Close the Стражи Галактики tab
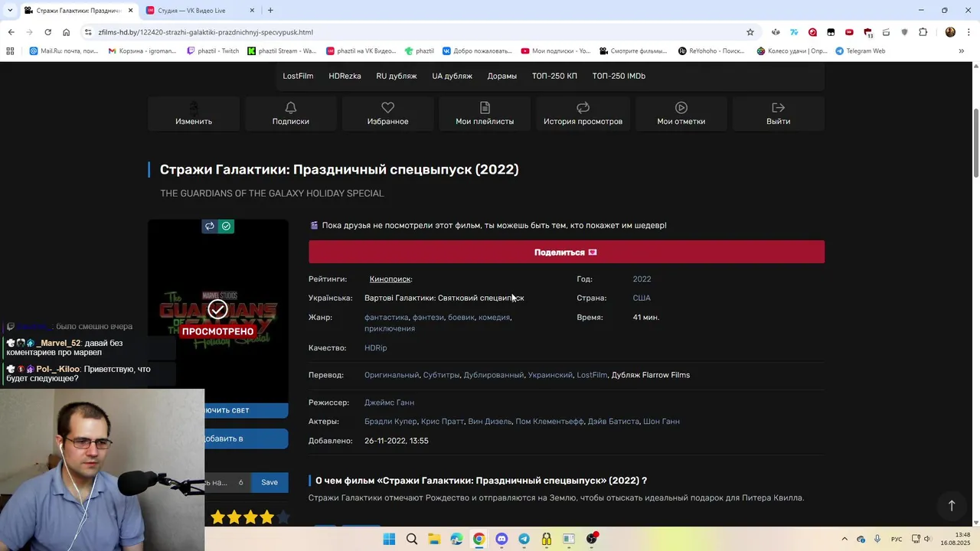The image size is (980, 551). pos(131,10)
